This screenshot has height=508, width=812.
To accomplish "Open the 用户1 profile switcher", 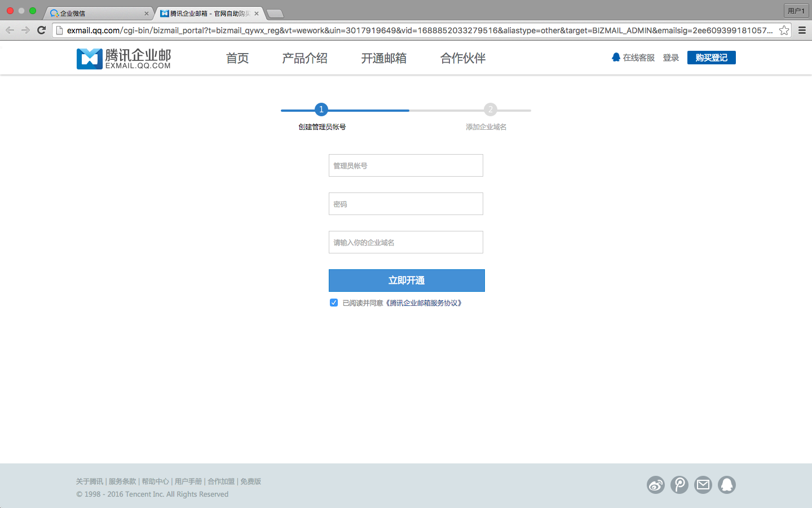I will point(796,11).
